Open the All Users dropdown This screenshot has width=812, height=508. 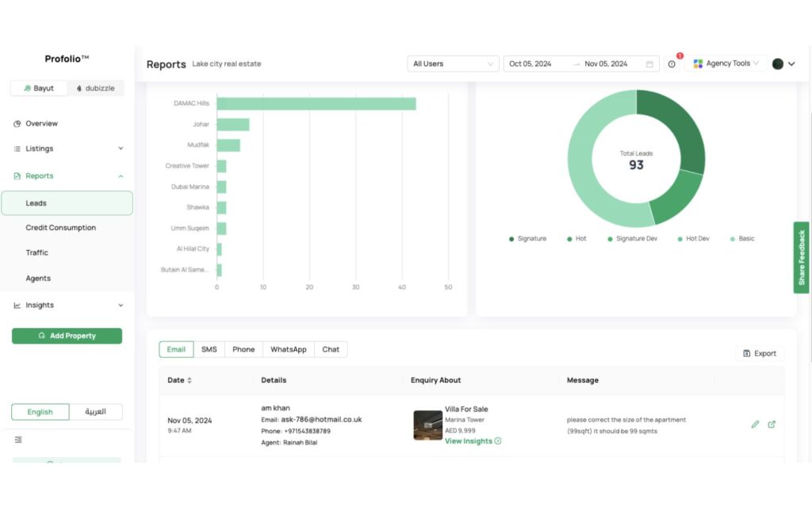point(453,63)
